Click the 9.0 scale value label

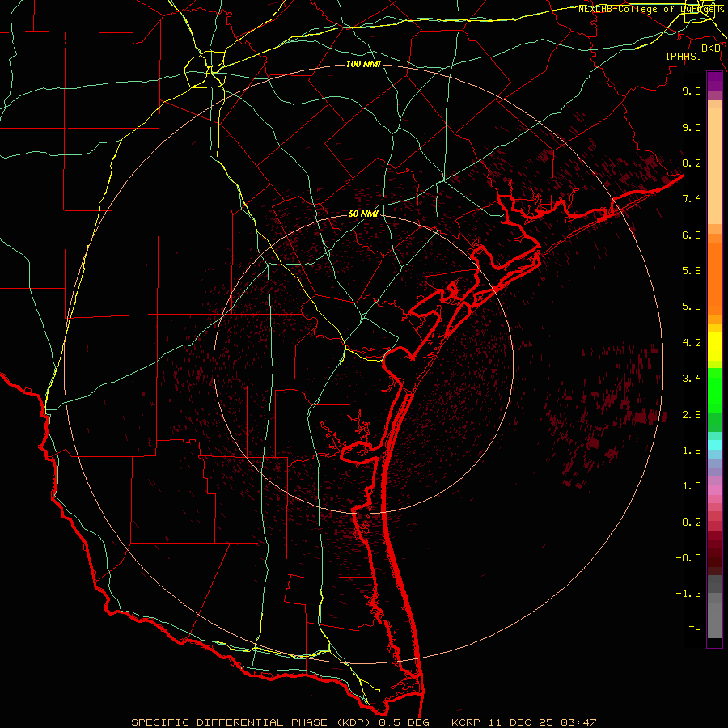(x=692, y=127)
